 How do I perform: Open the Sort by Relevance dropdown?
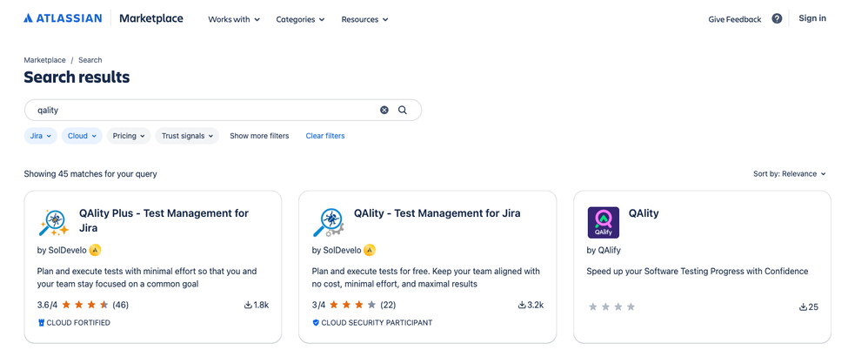tap(790, 174)
